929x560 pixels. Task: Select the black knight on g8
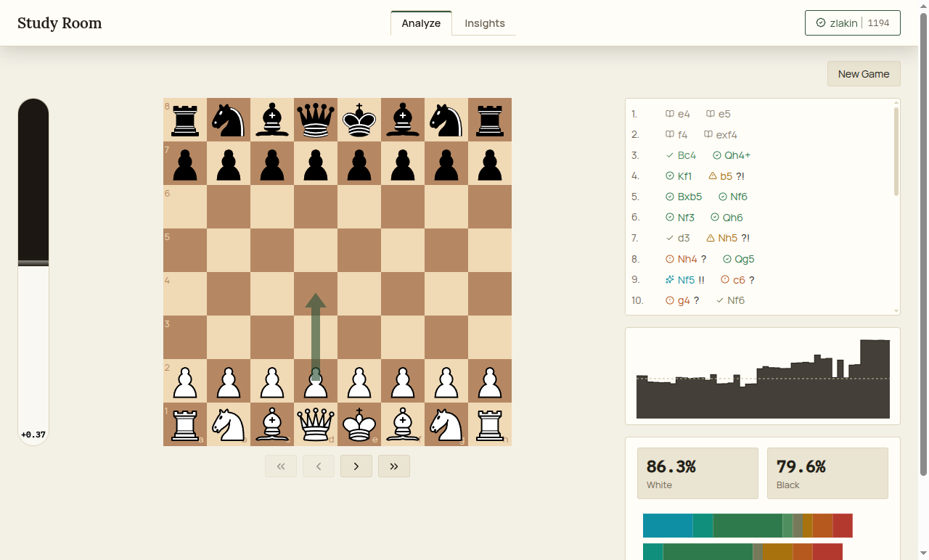point(446,120)
